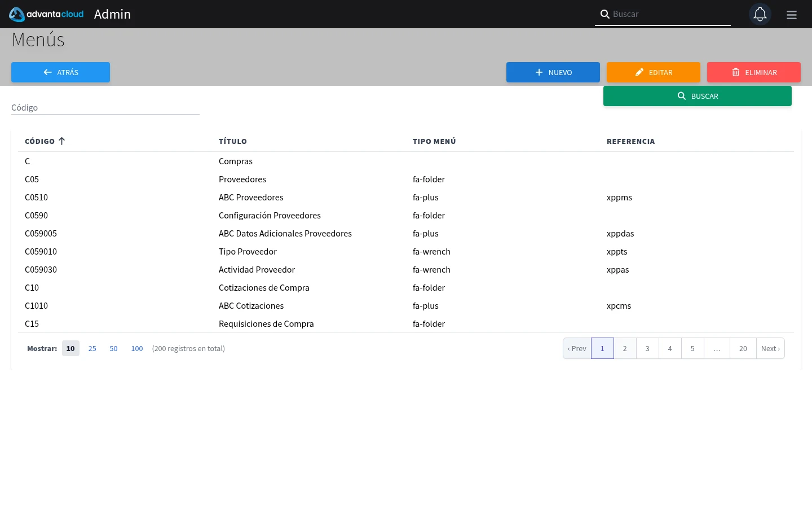
Task: Show 25 records per page
Action: click(92, 348)
